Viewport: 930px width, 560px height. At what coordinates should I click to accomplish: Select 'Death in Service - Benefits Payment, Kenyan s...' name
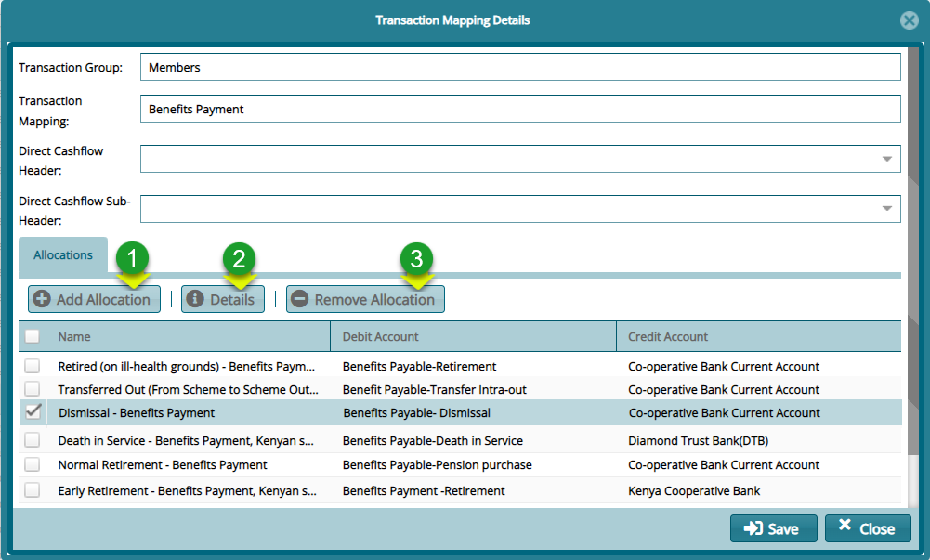[x=186, y=440]
